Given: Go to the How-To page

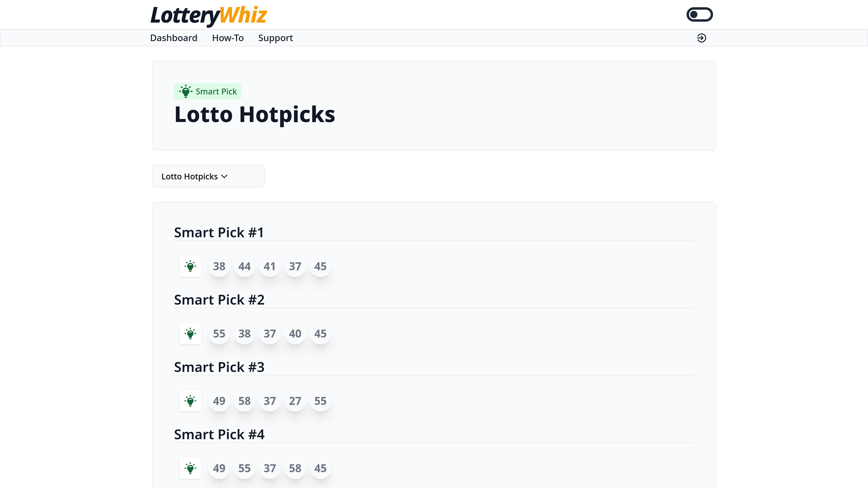Looking at the screenshot, I should (x=228, y=38).
